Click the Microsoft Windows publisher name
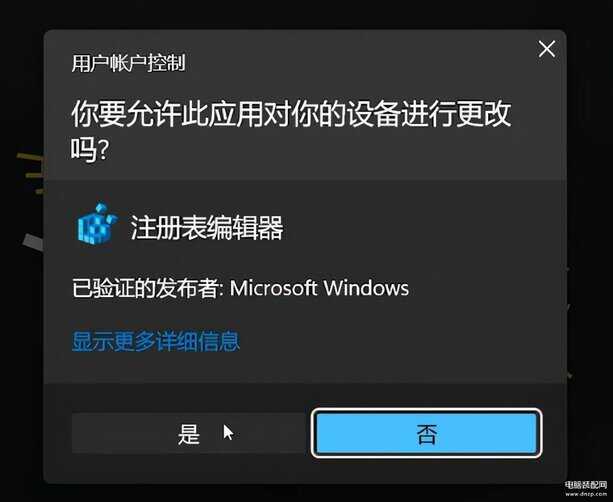Viewport: 613px width, 502px height. [x=319, y=288]
